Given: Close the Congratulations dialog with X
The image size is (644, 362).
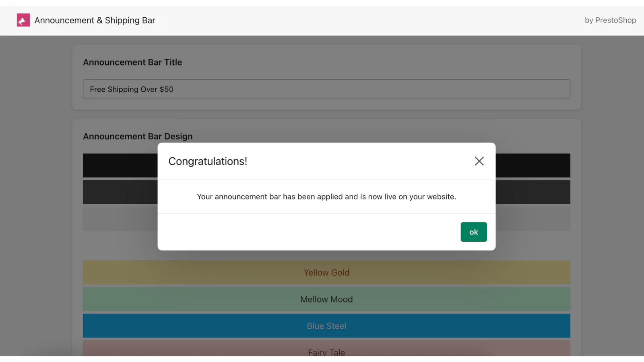Looking at the screenshot, I should [479, 161].
